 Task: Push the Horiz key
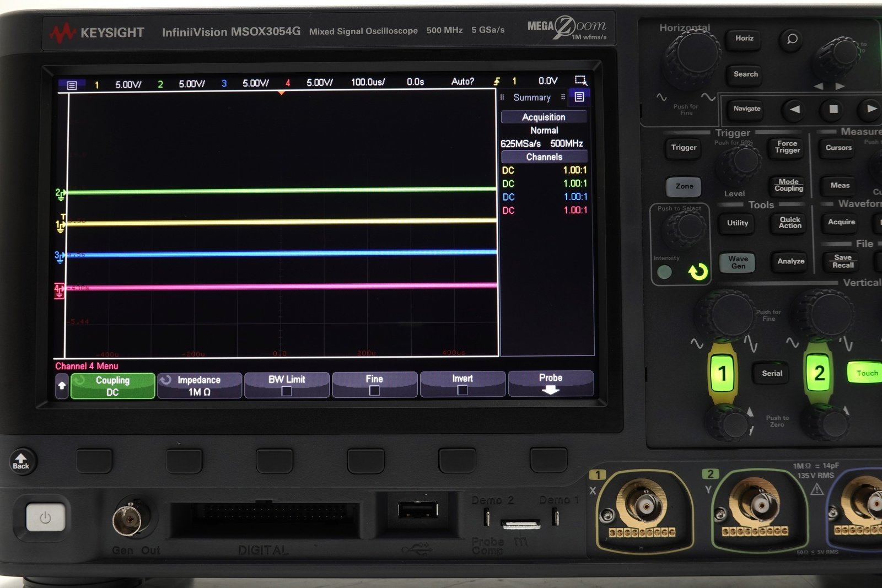pyautogui.click(x=744, y=39)
